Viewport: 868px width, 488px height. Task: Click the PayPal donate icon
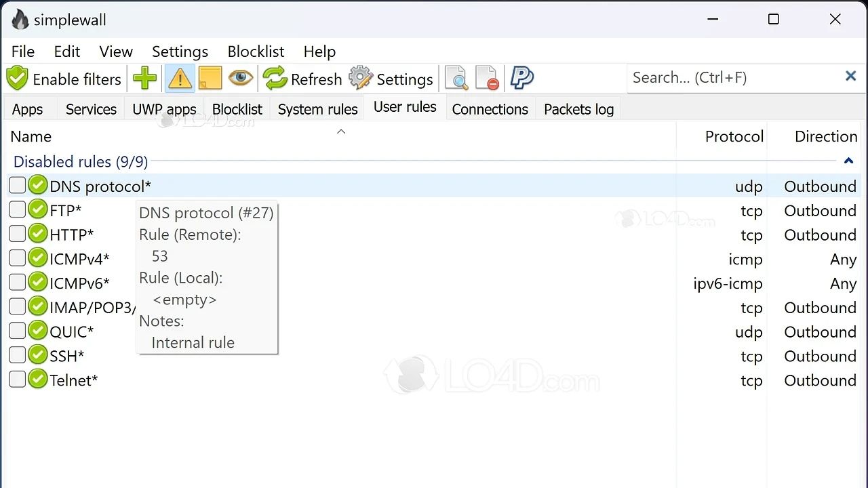click(521, 79)
